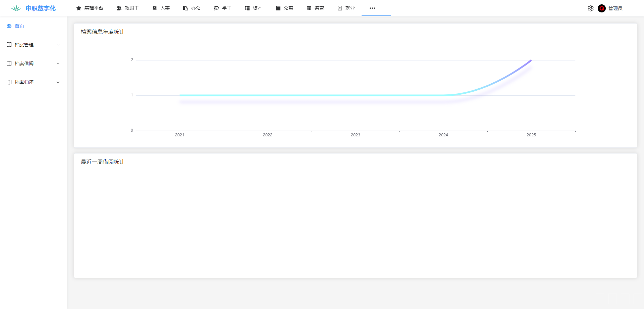The width and height of the screenshot is (644, 309).
Task: Click the building icon beside 公寓
Action: point(278,8)
